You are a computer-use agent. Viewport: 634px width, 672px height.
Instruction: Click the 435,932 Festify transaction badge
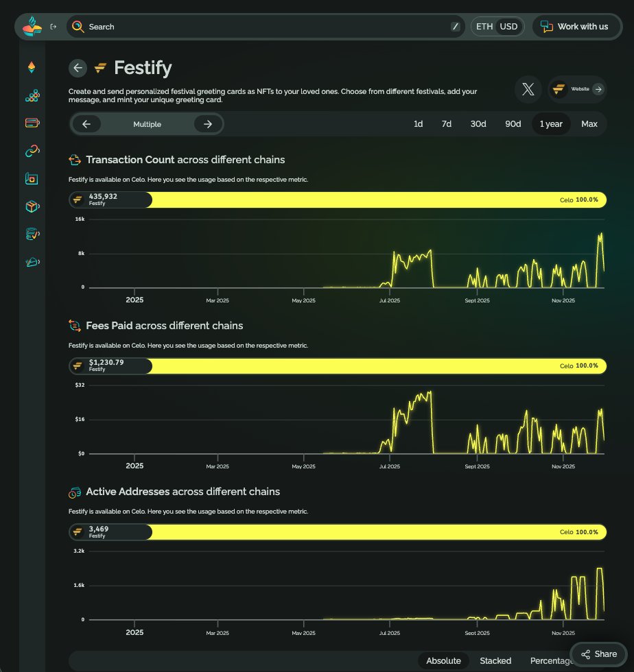pos(110,200)
